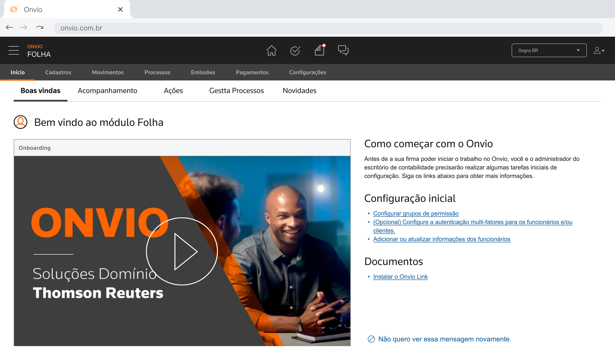Open the Processos menu
The height and width of the screenshot is (364, 615).
(x=157, y=72)
